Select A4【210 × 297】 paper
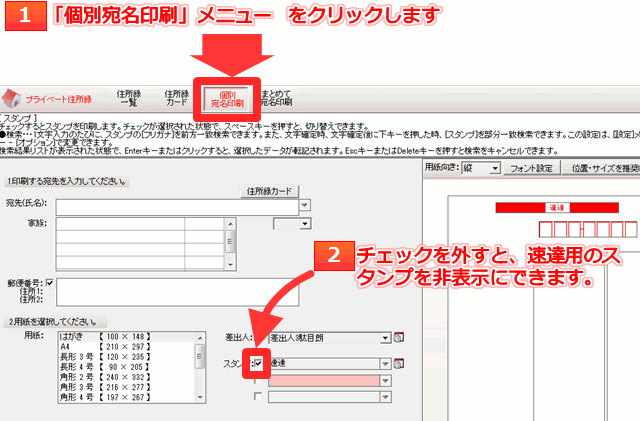The height and width of the screenshot is (421, 640). 127,347
